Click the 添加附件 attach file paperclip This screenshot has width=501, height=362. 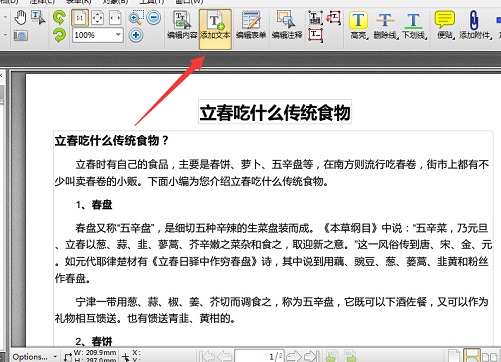475,25
